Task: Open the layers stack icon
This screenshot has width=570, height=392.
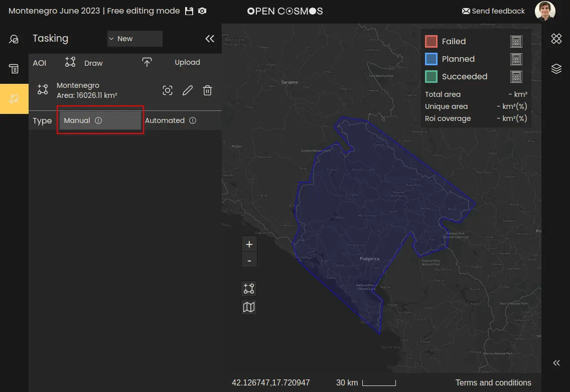Action: coord(556,69)
